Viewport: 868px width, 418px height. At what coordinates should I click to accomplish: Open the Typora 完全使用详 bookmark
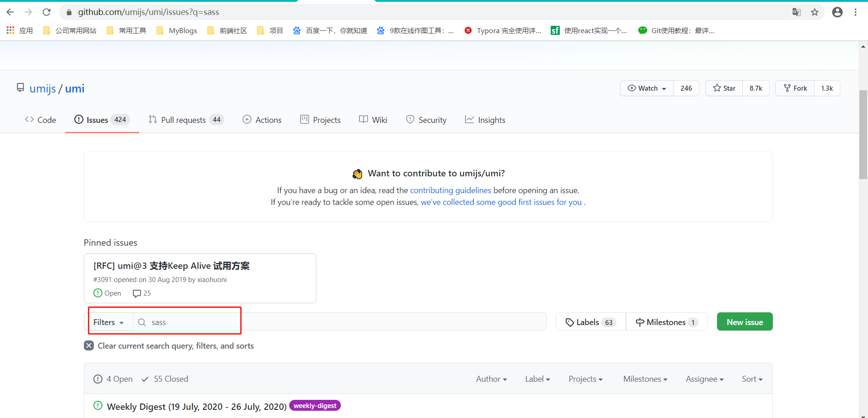pos(503,30)
